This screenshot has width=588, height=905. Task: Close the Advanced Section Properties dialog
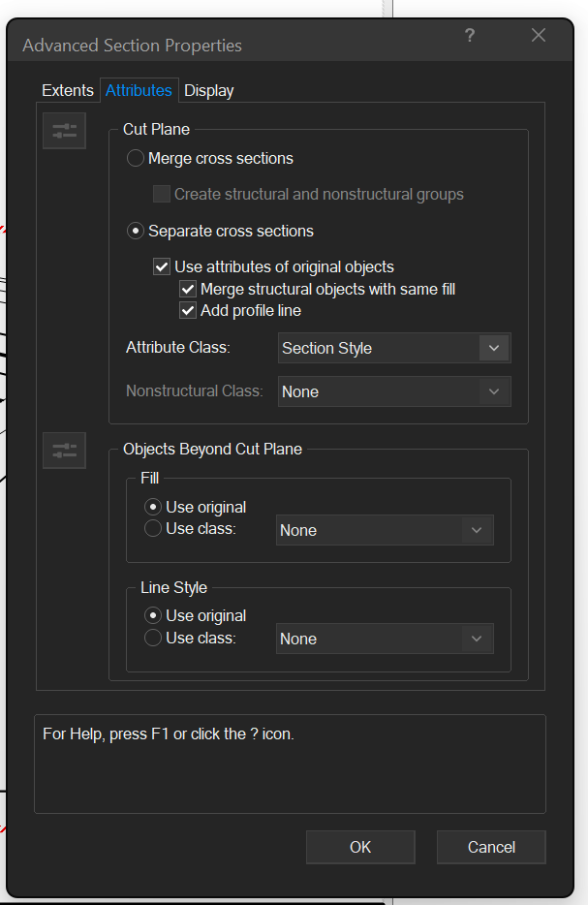tap(539, 36)
